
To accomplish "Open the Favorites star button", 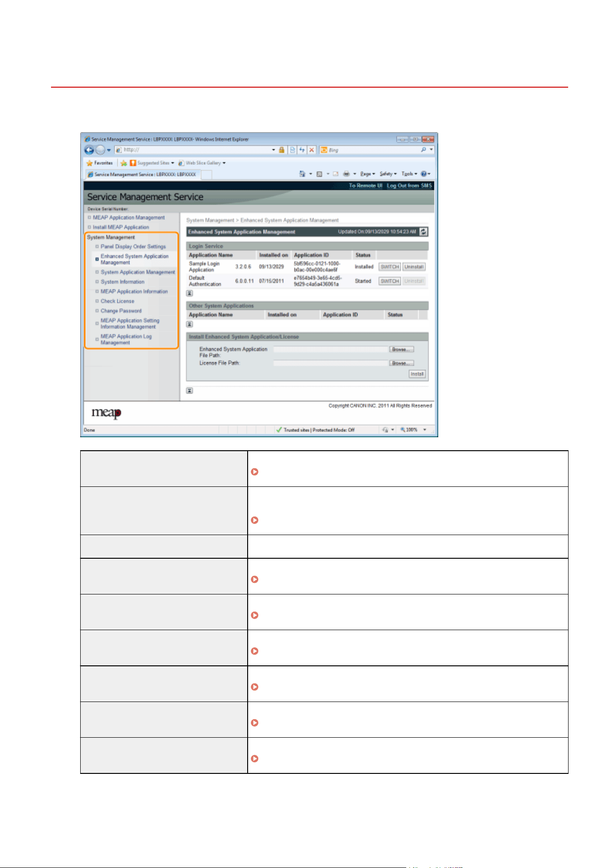I will click(x=99, y=163).
